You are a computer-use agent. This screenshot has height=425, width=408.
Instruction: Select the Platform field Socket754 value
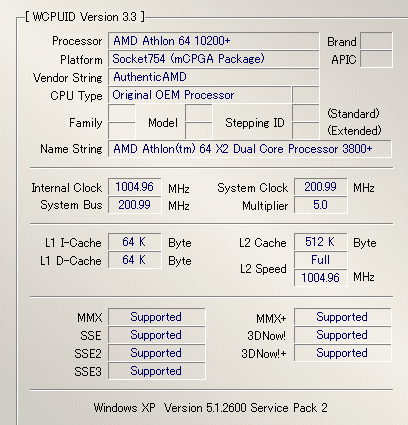tap(213, 59)
